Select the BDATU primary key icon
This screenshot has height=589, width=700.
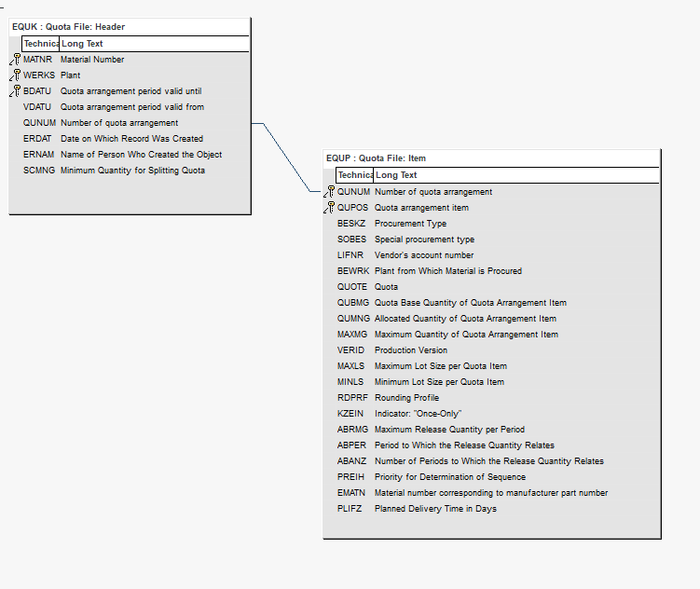click(16, 91)
